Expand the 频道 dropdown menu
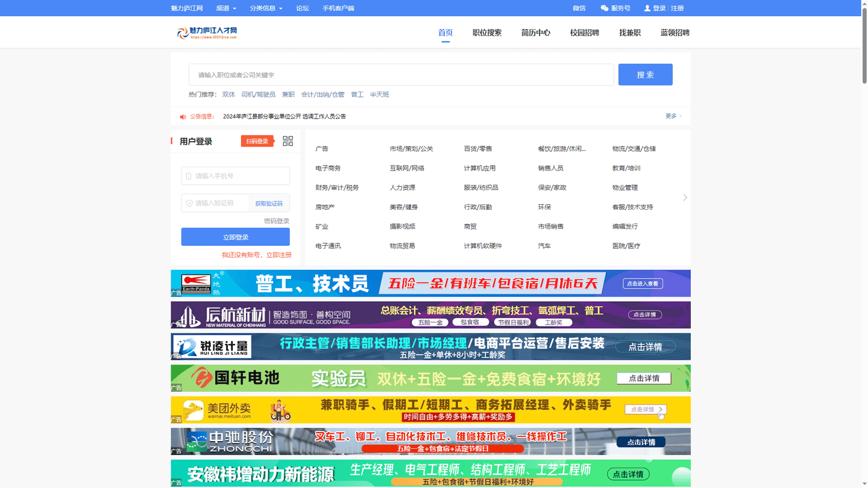Screen dimensions: 868x488 [226, 8]
